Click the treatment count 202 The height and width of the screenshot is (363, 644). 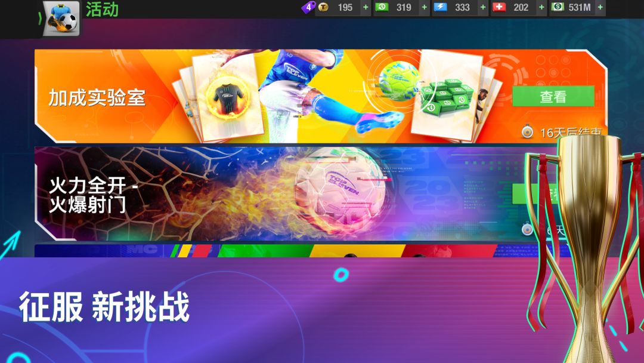pos(521,7)
